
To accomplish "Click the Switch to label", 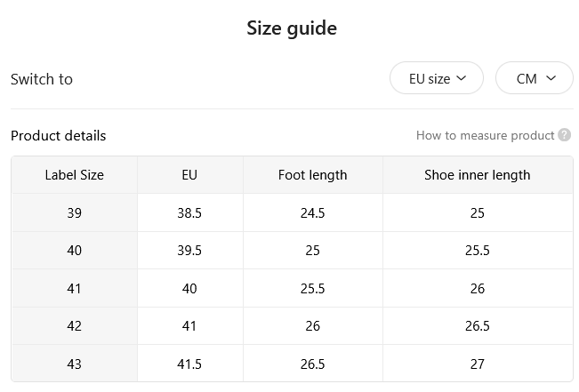I will 41,79.
